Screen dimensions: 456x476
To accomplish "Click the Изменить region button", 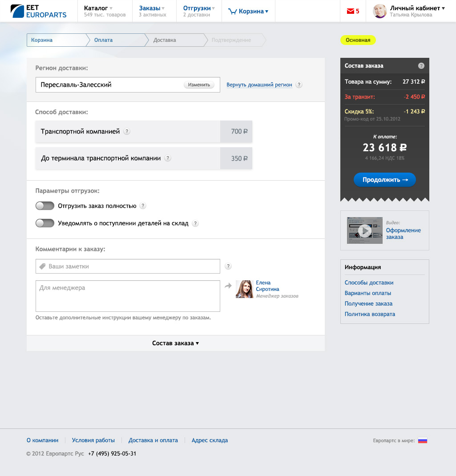I will (198, 85).
